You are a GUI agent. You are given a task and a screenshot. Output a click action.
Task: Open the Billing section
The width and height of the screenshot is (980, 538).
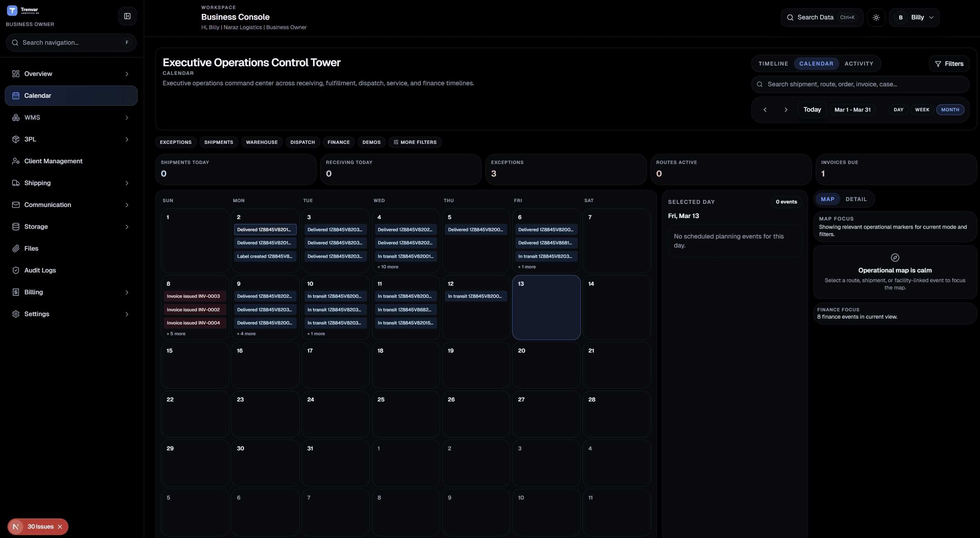(33, 292)
